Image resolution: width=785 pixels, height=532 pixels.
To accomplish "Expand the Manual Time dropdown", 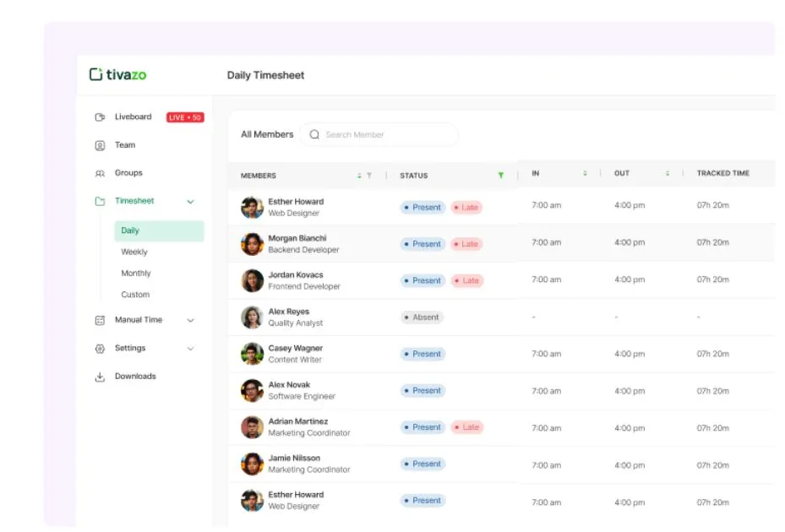I will pyautogui.click(x=191, y=319).
